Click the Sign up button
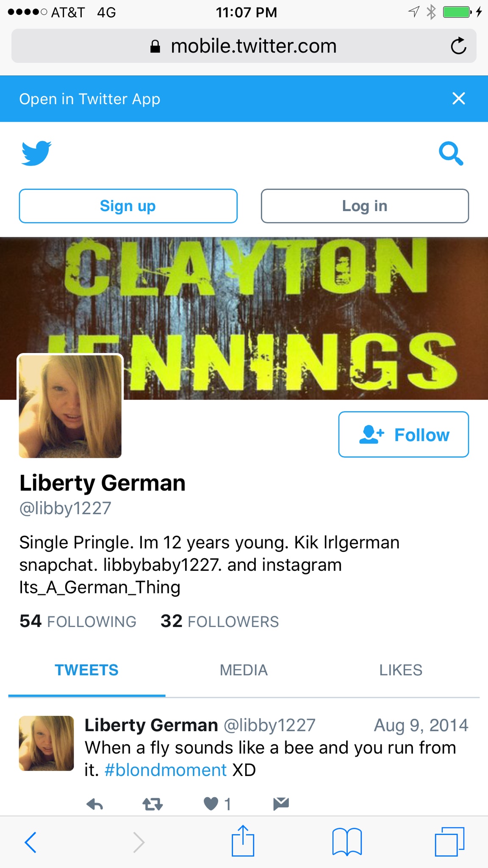This screenshot has width=488, height=868. 128,206
